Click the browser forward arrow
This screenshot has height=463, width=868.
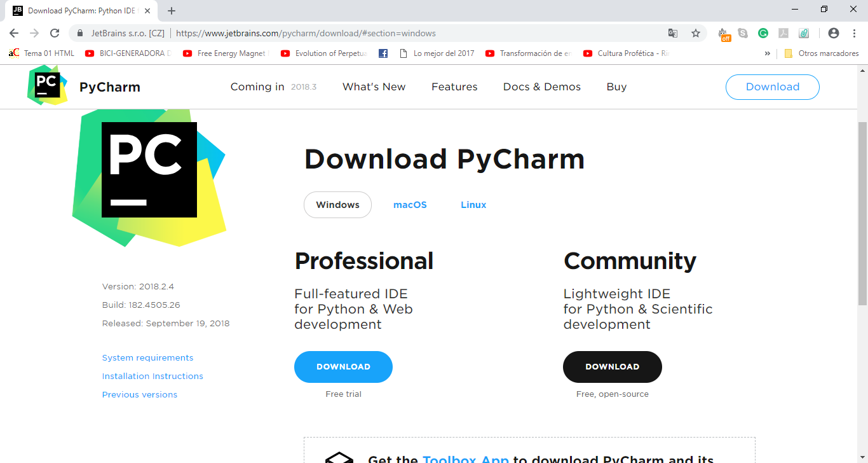point(34,33)
